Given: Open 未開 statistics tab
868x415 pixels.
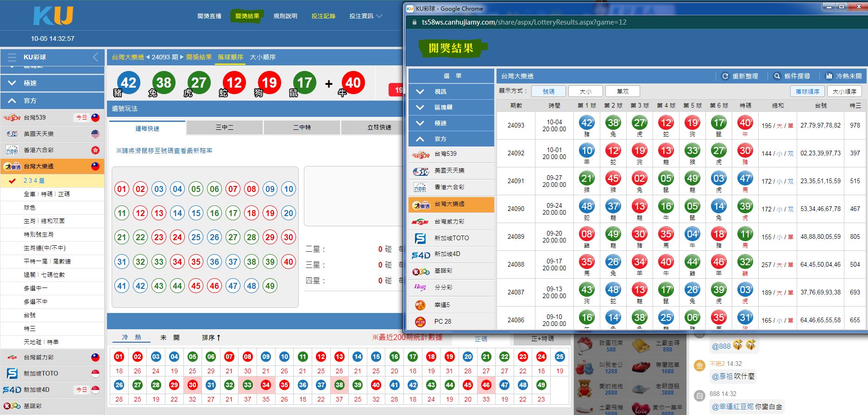Looking at the screenshot, I should click(170, 338).
